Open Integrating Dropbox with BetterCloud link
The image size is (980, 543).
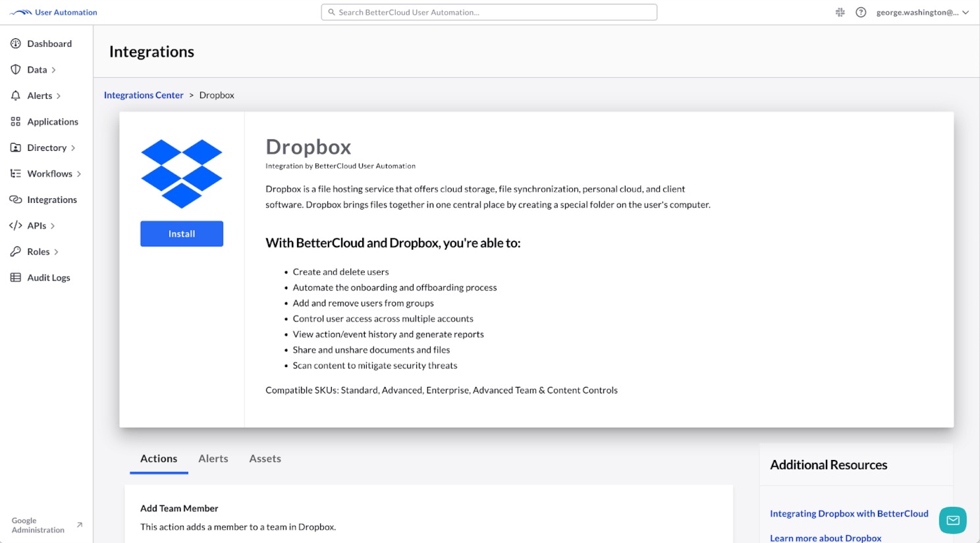pos(849,513)
